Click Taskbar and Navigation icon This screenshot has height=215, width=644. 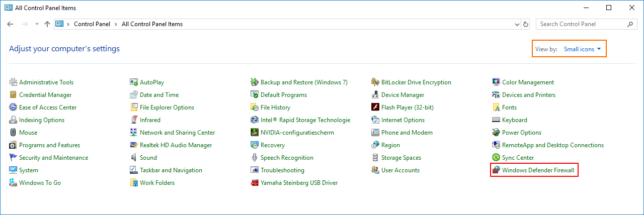[134, 170]
